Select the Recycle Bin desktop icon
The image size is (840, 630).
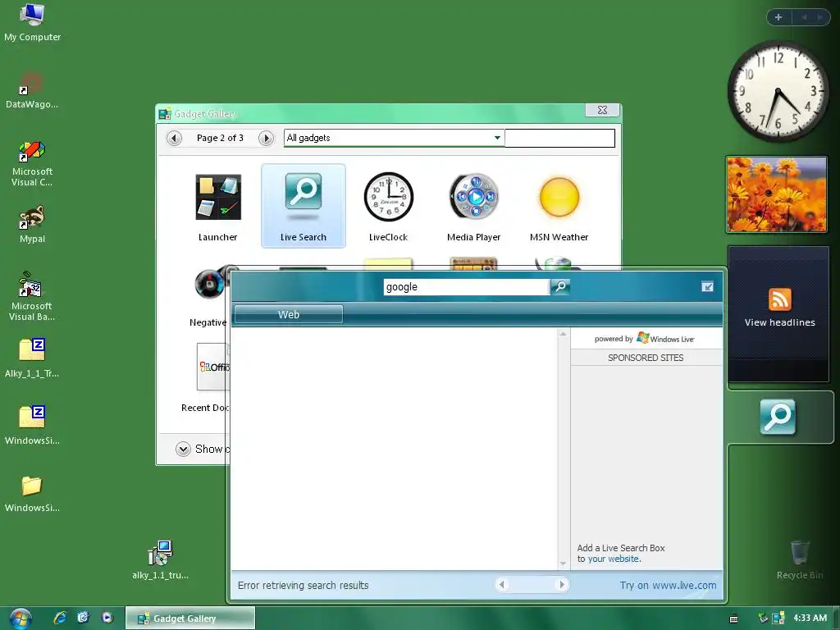(x=800, y=559)
